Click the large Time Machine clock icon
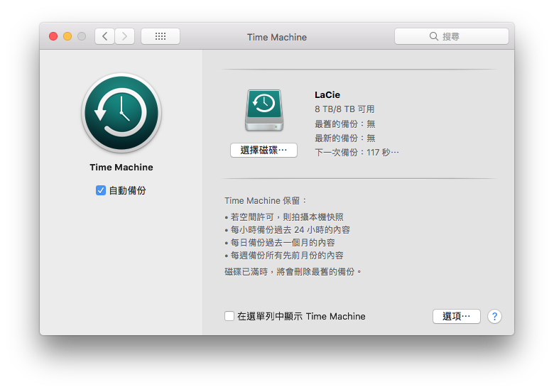 121,113
